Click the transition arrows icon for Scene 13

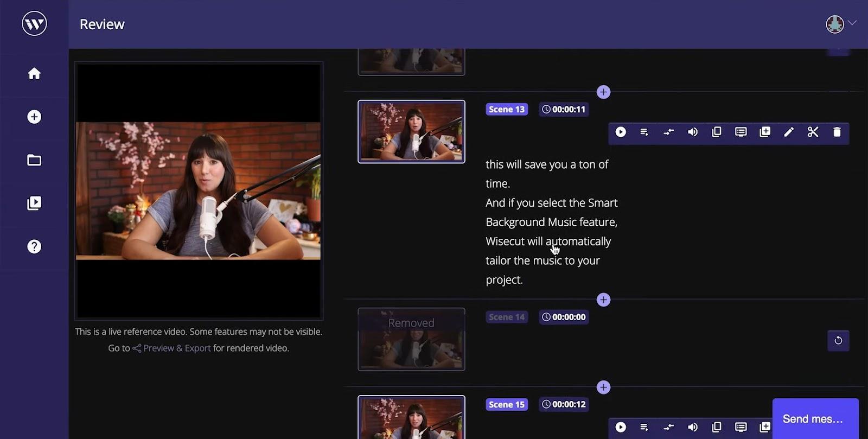668,132
